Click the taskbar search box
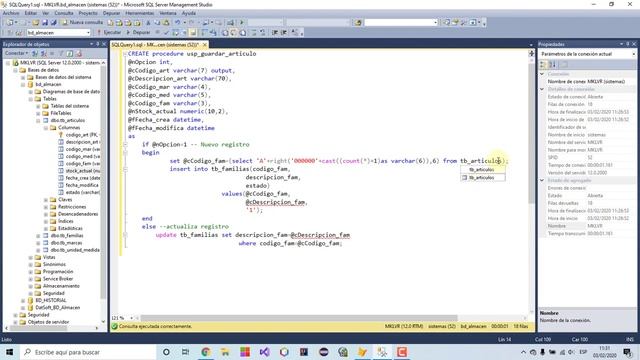This screenshot has height=360, width=640. [88, 352]
